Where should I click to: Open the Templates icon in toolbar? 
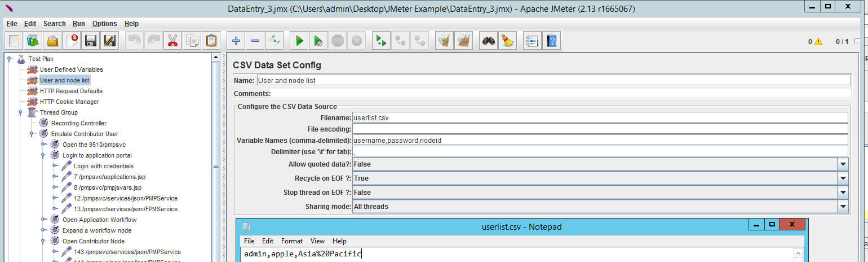33,41
